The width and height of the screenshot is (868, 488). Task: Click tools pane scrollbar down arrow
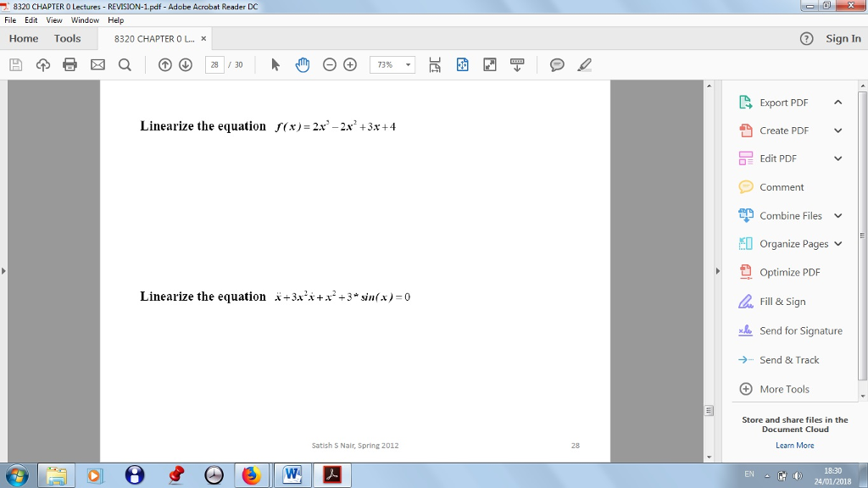(x=862, y=396)
